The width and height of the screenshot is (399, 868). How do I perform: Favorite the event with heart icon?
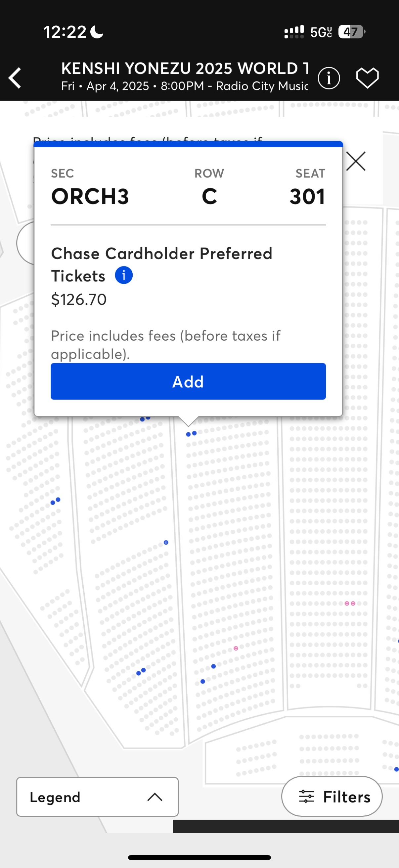coord(367,78)
